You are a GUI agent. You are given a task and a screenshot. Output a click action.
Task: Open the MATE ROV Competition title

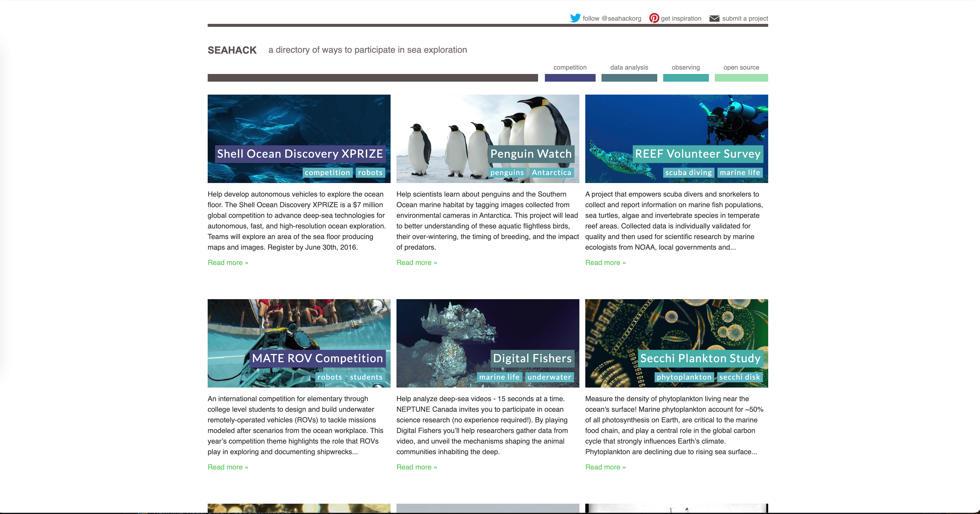317,358
